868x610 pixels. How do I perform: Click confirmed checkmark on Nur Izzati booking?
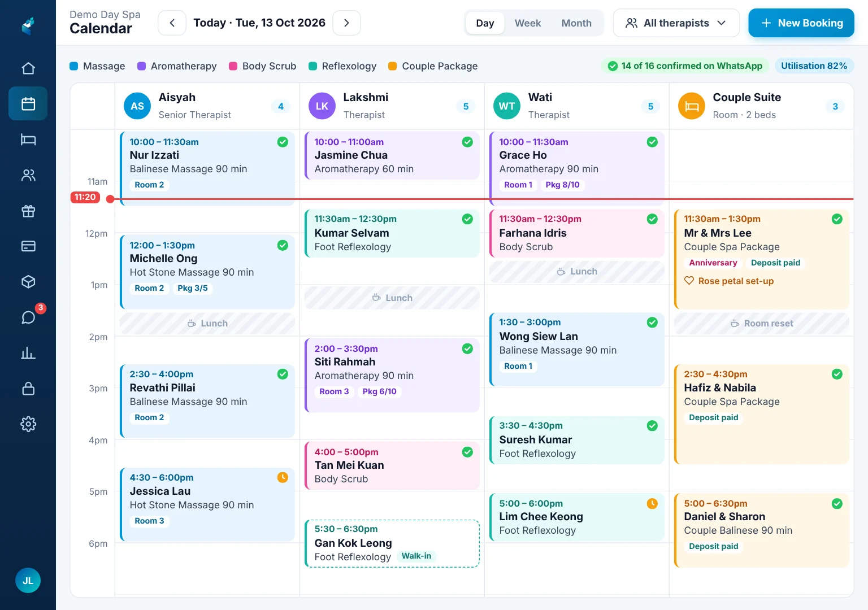[283, 142]
